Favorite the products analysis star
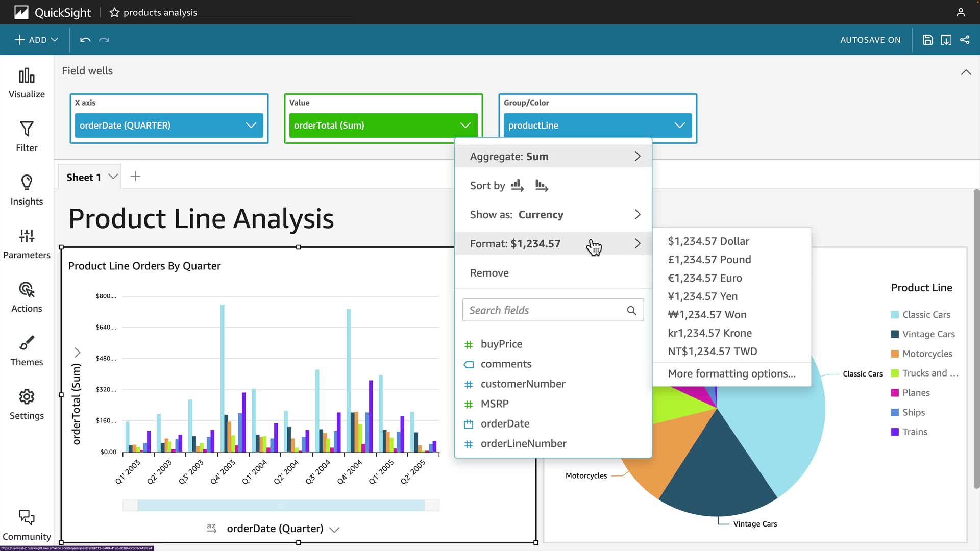 click(114, 12)
